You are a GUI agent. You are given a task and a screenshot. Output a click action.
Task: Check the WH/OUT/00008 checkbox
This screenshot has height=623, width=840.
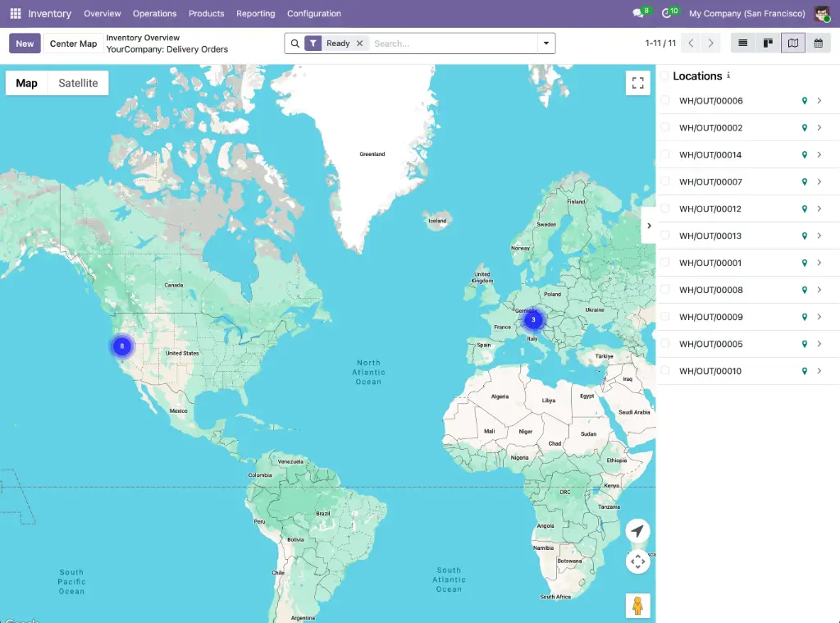(664, 290)
